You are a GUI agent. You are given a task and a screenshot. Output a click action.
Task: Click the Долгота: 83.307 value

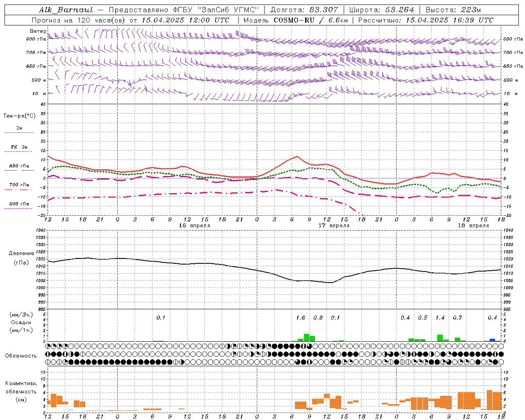pyautogui.click(x=304, y=10)
